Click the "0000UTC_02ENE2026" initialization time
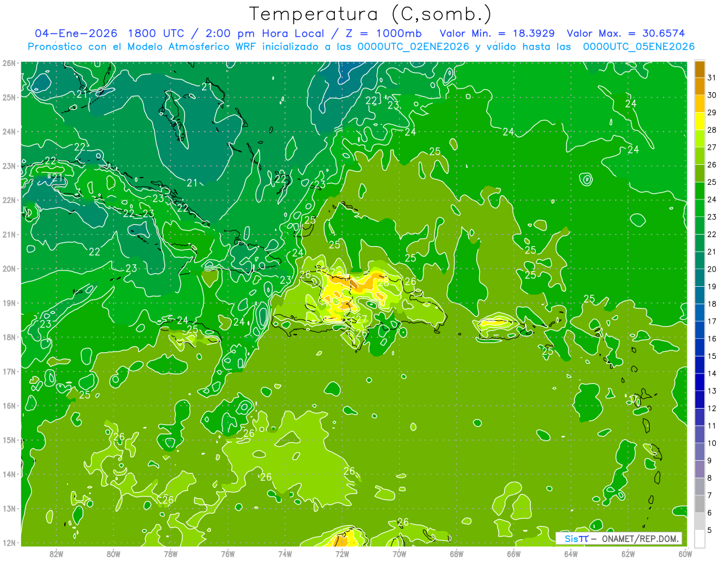Image resolution: width=728 pixels, height=562 pixels. pos(413,46)
